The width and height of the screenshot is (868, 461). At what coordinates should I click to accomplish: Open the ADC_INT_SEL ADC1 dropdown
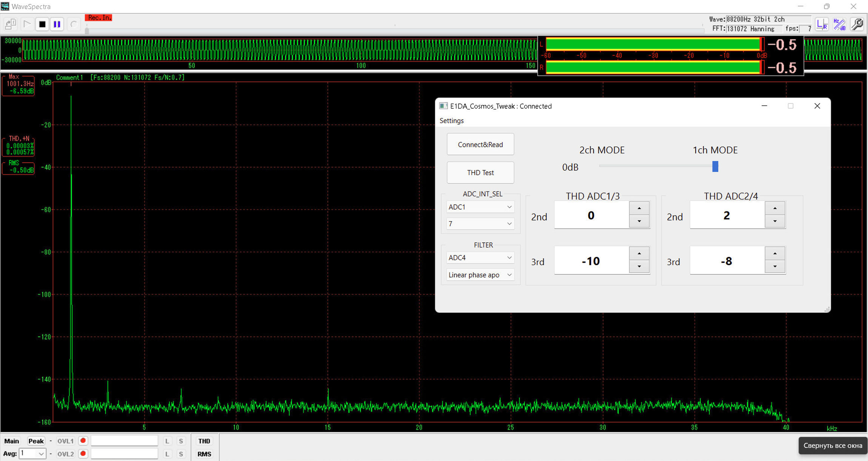tap(480, 207)
